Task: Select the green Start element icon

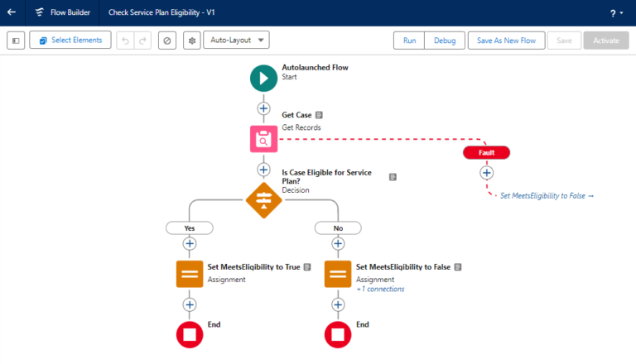Action: pos(263,79)
